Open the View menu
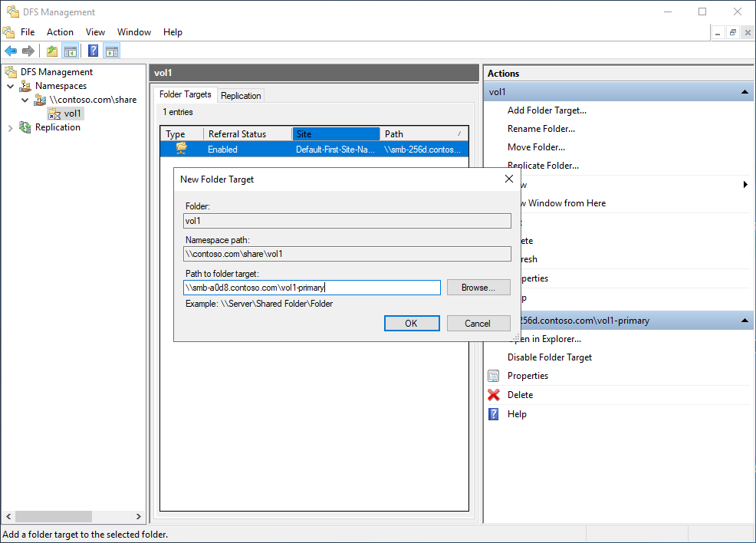 [x=95, y=32]
